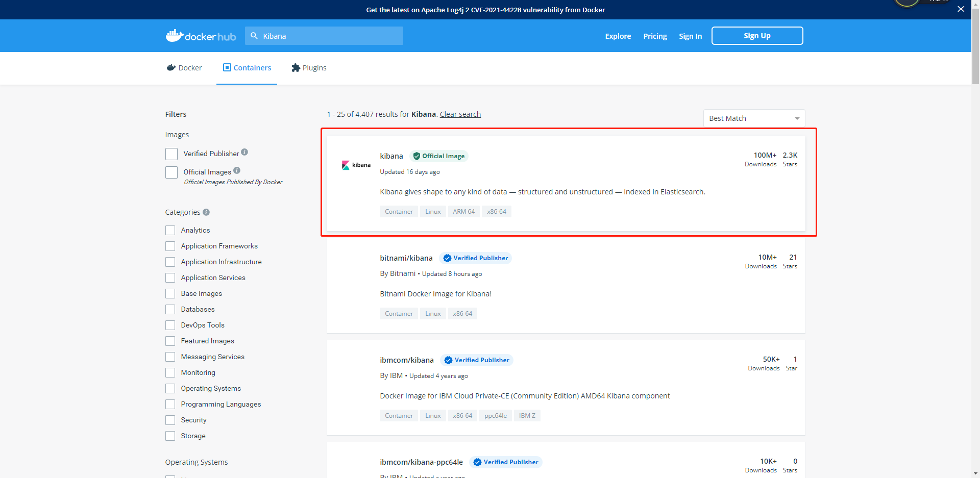Click the Verified Publisher info icon

[x=244, y=152]
